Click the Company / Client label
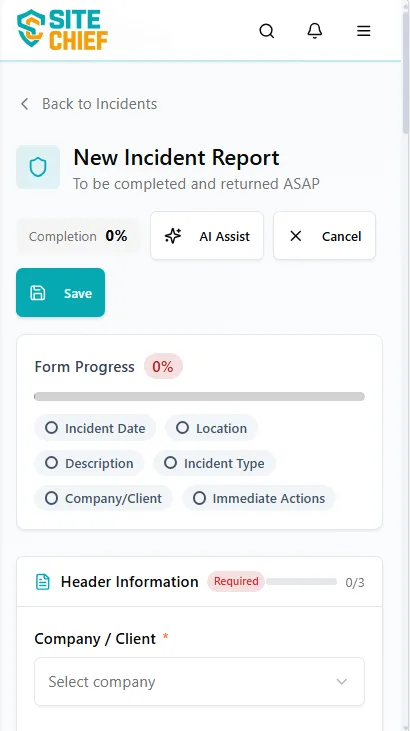This screenshot has height=731, width=410. [95, 638]
